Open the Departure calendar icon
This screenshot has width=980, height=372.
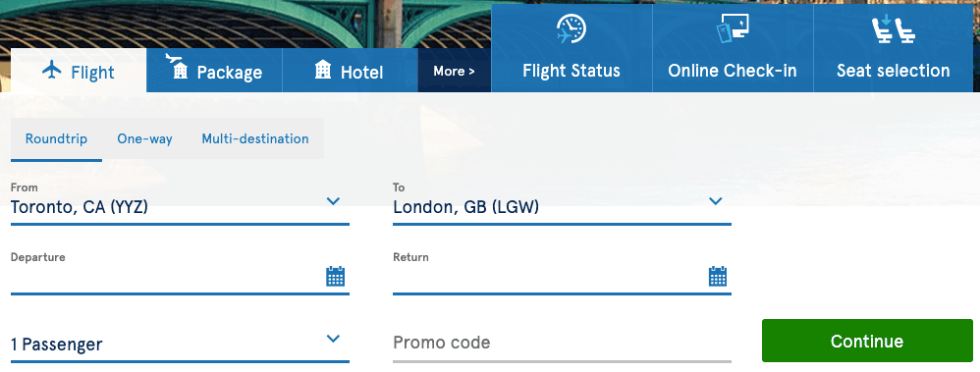(336, 276)
